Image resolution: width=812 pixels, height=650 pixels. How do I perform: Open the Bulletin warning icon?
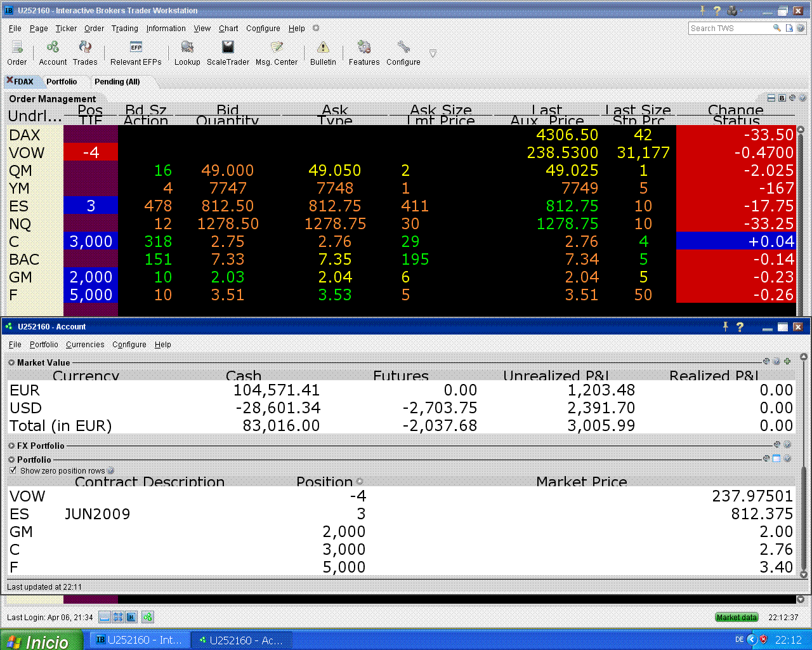click(x=323, y=53)
